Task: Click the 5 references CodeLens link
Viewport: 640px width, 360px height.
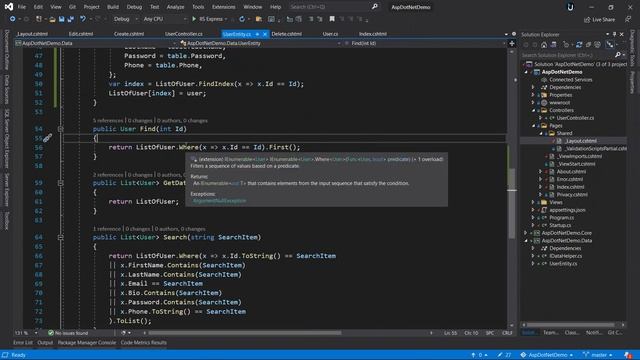Action: (108, 121)
